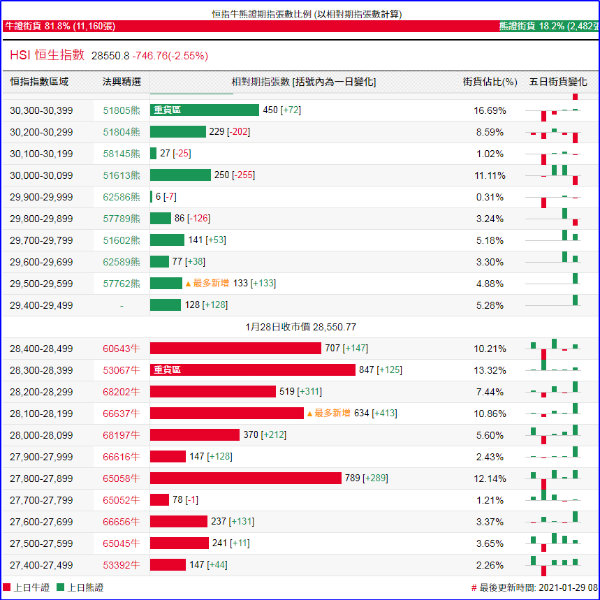600x600 pixels.
Task: Open bull certificate link 65052牛
Action: coord(121,500)
